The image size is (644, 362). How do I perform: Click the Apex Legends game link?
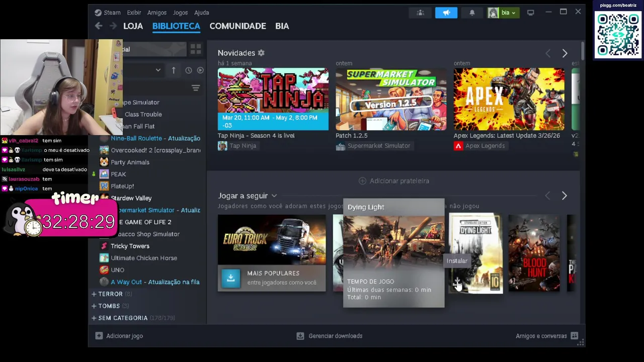[480, 146]
